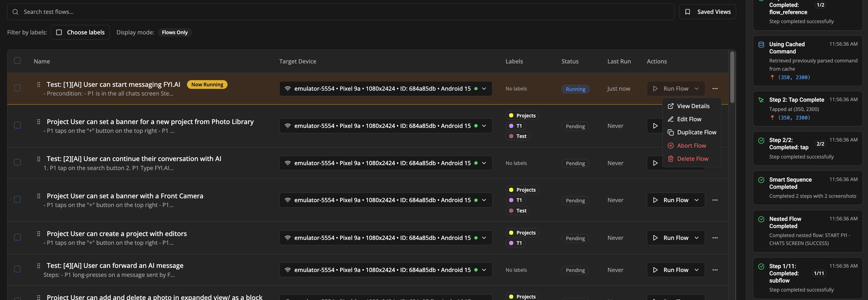
Task: Click location pin in Step 2 Tap Complete card
Action: (772, 117)
